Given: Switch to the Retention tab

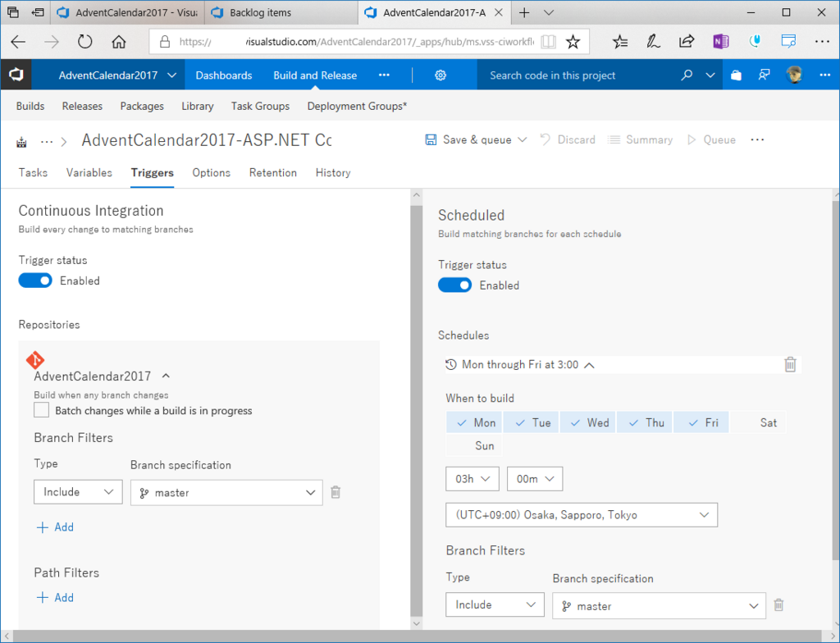Looking at the screenshot, I should [272, 172].
